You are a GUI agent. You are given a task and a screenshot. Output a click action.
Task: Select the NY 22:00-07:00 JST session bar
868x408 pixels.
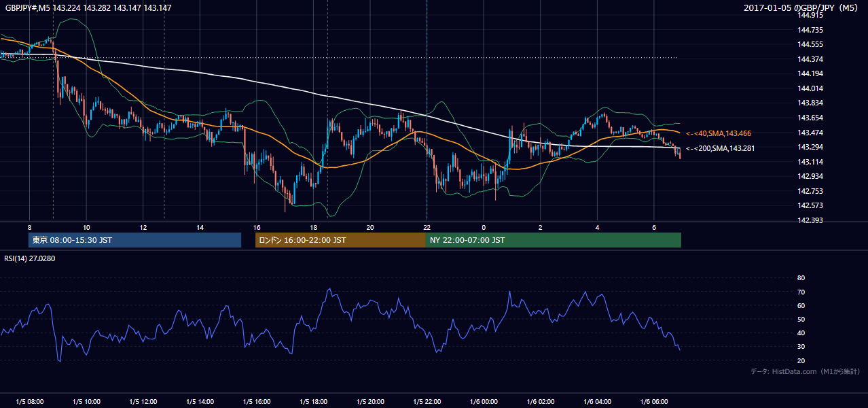(x=554, y=240)
